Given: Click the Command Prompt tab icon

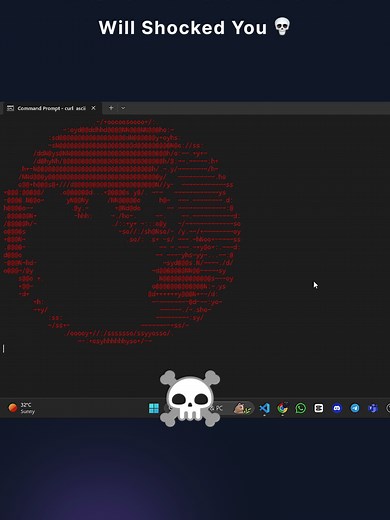Looking at the screenshot, I should [10, 108].
